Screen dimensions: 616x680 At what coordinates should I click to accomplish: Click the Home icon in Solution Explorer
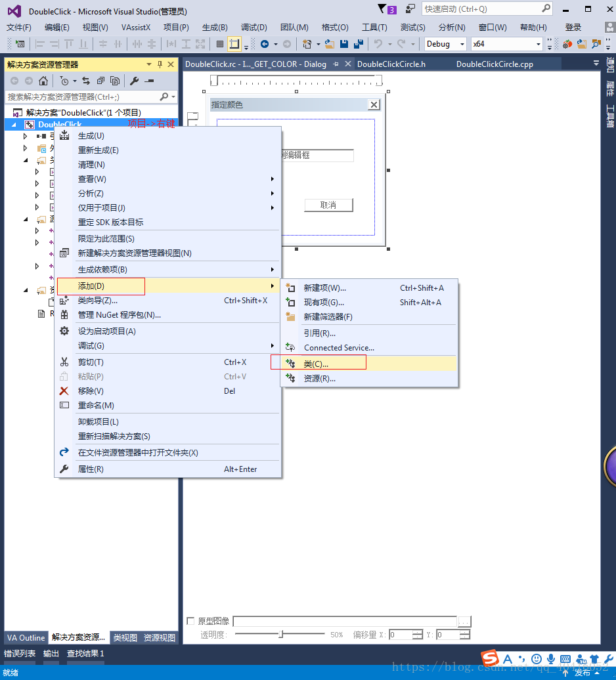click(43, 81)
